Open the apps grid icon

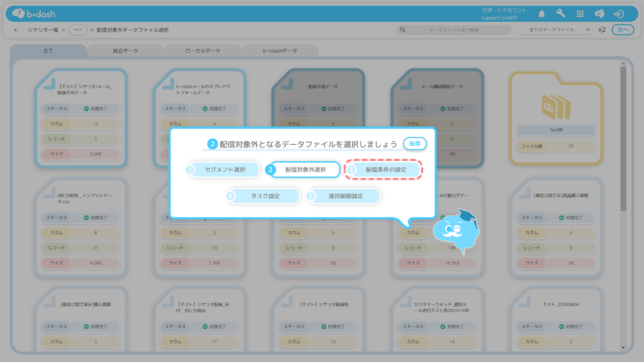coord(580,14)
